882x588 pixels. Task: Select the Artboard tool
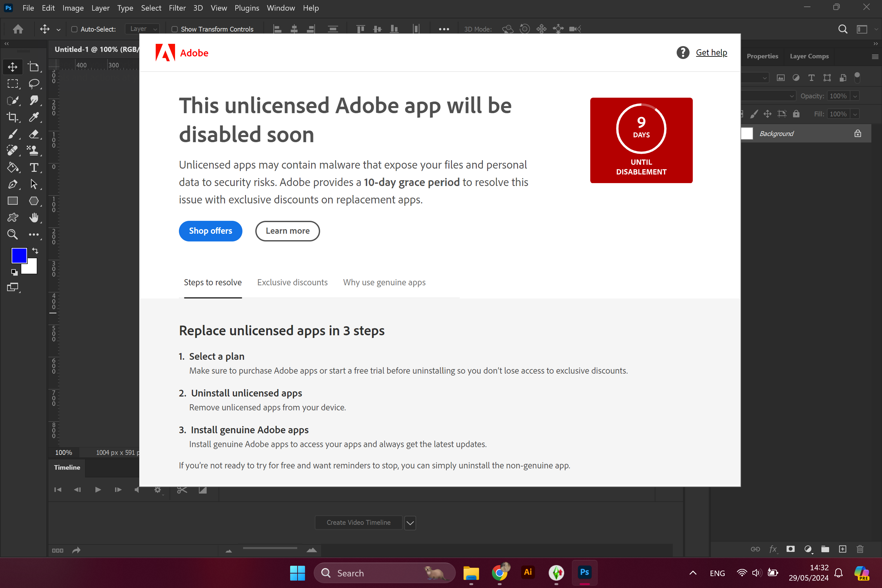(x=34, y=67)
